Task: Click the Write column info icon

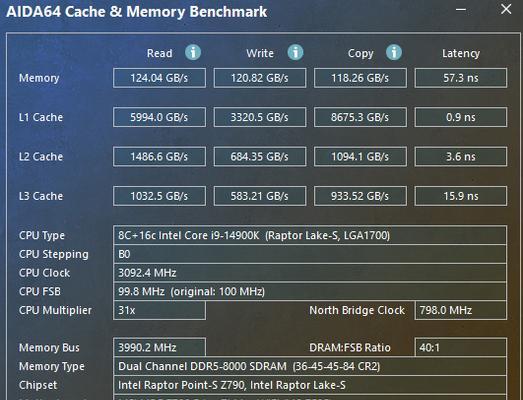Action: click(x=296, y=52)
